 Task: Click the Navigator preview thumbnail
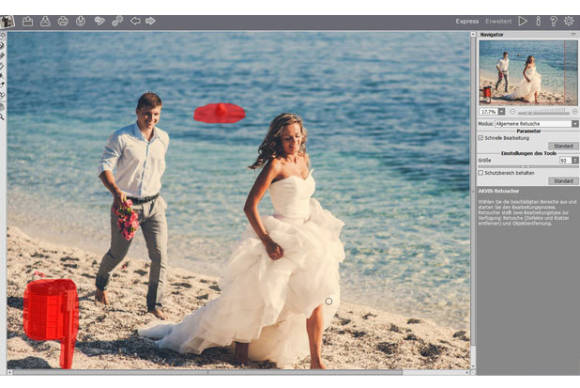tap(528, 72)
